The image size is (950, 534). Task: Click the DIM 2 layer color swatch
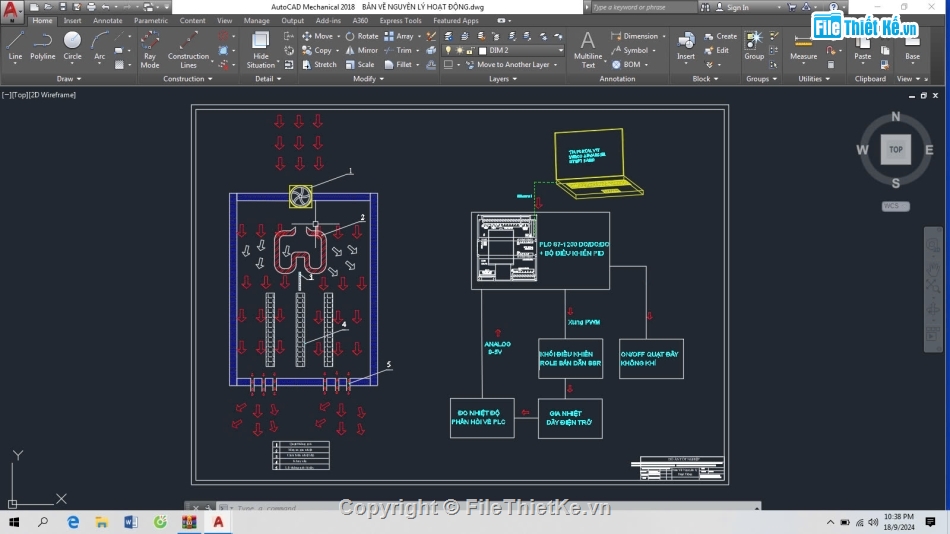click(482, 50)
